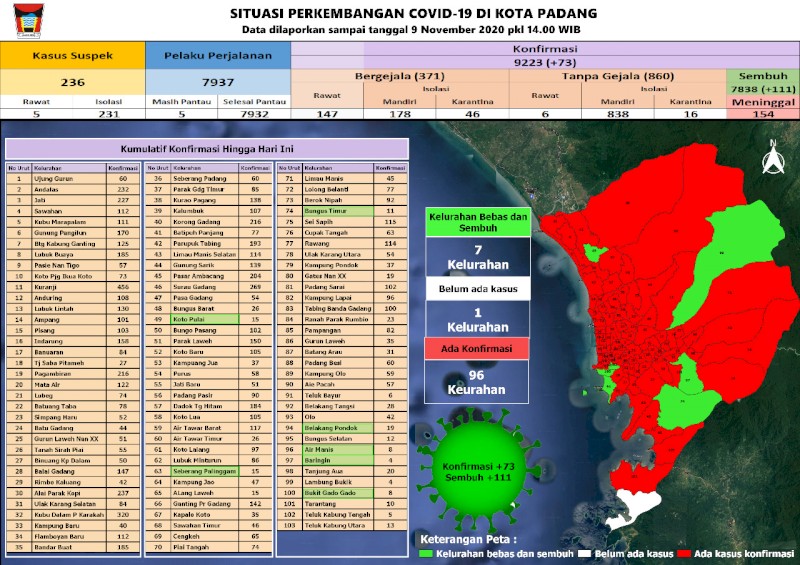Click the 'Bergejala (371)' heading
The width and height of the screenshot is (800, 565).
coord(400,76)
